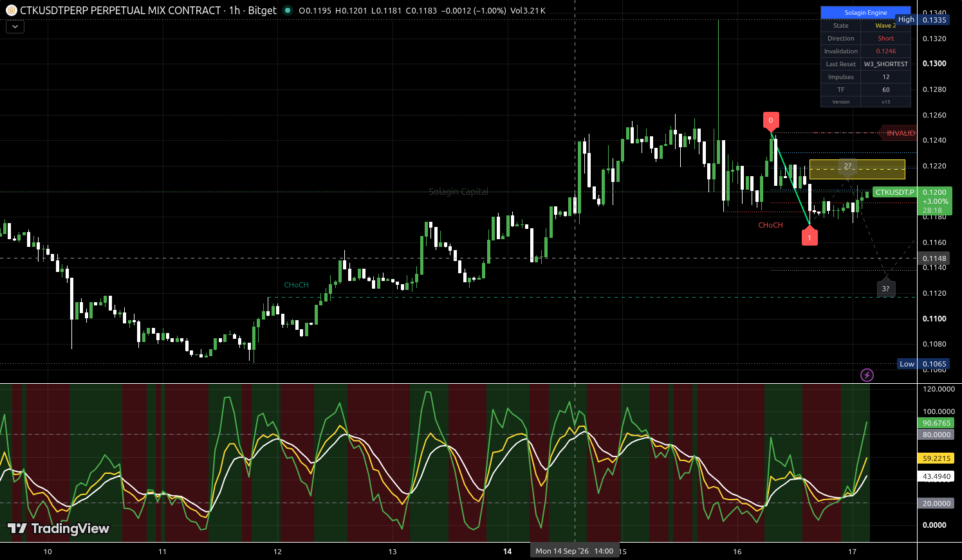Click the green 90.6765 indicator value label
962x560 pixels.
[936, 423]
